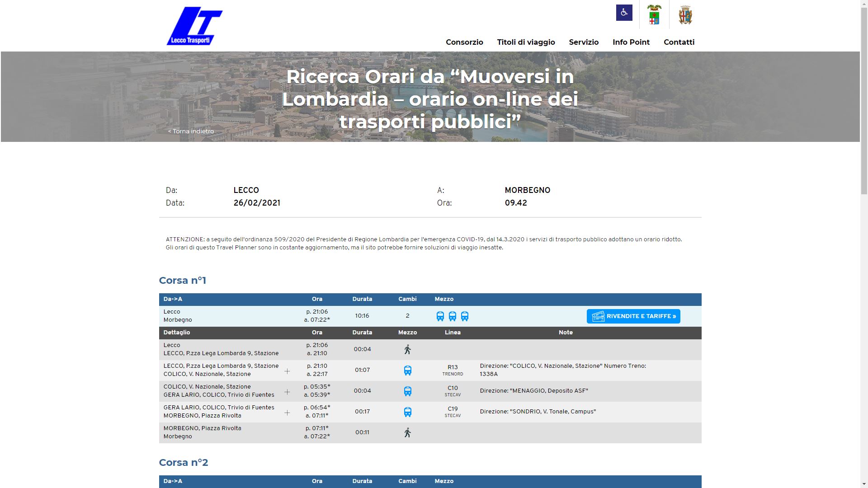868x488 pixels.
Task: Click the walking icon for the Morbegno Piazza Rivolta leg
Action: (x=407, y=432)
